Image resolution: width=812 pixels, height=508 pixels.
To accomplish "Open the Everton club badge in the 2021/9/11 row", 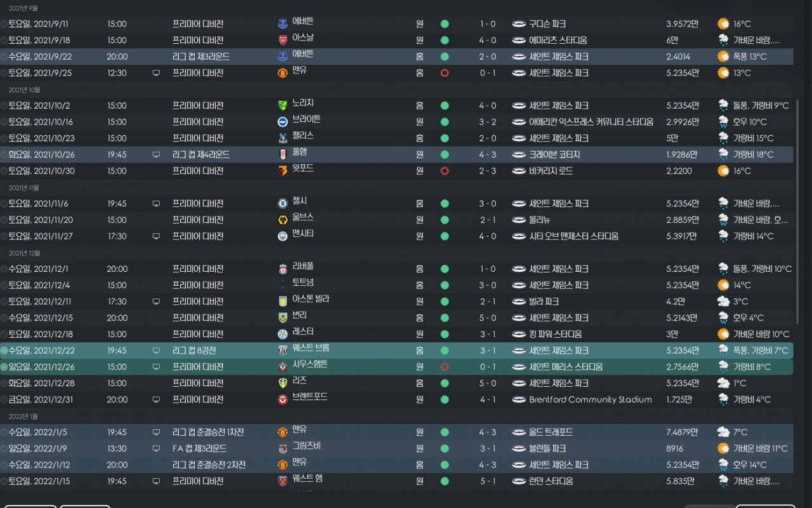I will [x=282, y=23].
